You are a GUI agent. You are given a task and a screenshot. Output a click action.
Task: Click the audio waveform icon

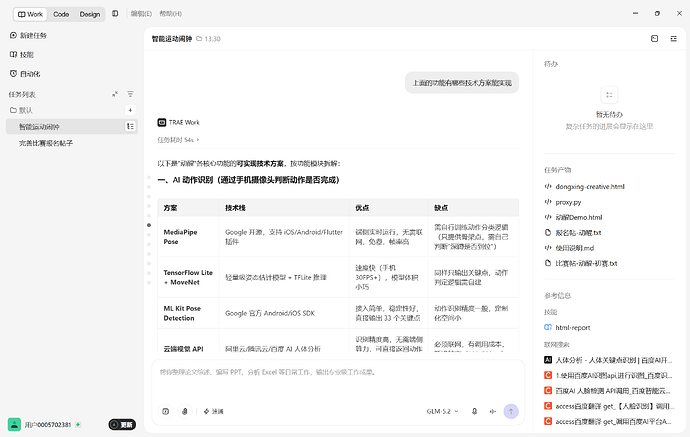[x=492, y=411]
